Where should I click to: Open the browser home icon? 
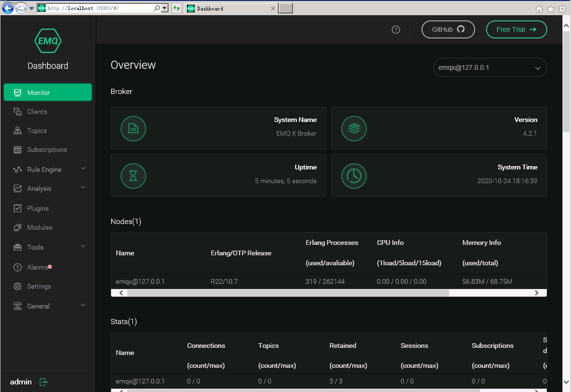coord(539,9)
